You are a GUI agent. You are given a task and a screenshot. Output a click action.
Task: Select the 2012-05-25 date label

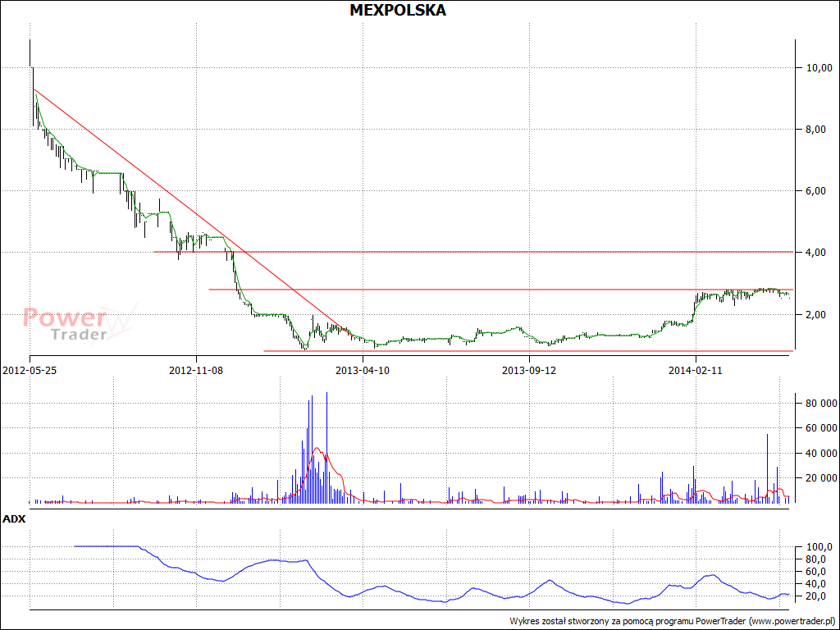pyautogui.click(x=30, y=370)
